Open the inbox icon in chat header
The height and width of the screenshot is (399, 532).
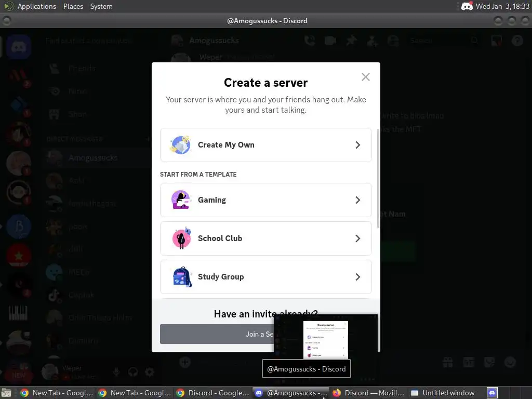click(x=497, y=41)
